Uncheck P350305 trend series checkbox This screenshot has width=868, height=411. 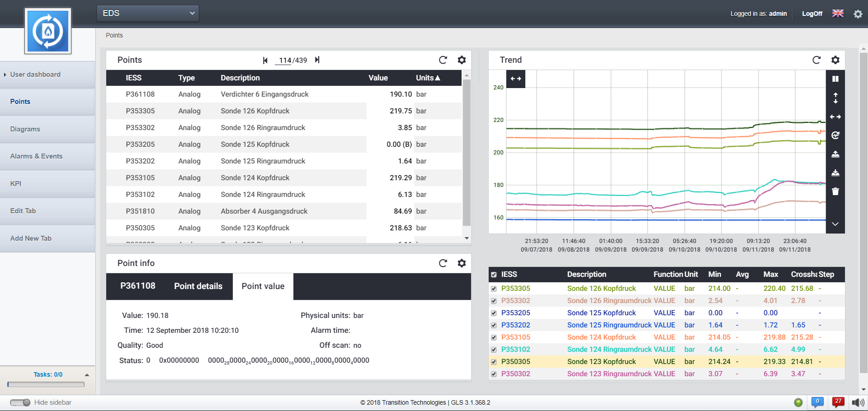494,362
